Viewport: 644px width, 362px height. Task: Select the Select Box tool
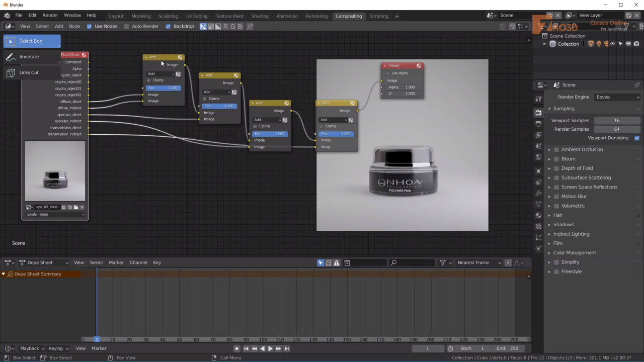pos(32,41)
